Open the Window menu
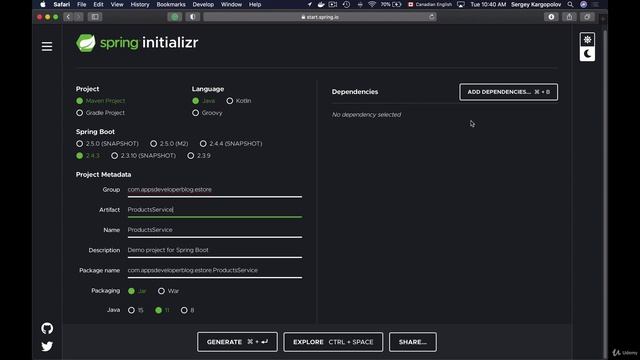 point(231,4)
